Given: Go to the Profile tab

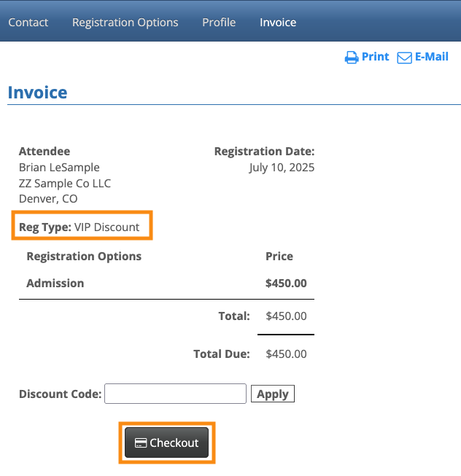Looking at the screenshot, I should pyautogui.click(x=219, y=23).
